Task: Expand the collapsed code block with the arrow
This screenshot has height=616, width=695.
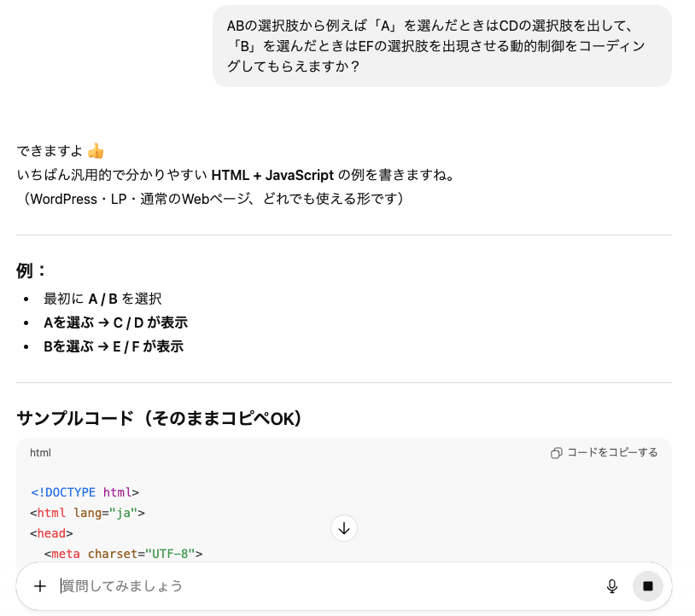Action: [x=344, y=528]
